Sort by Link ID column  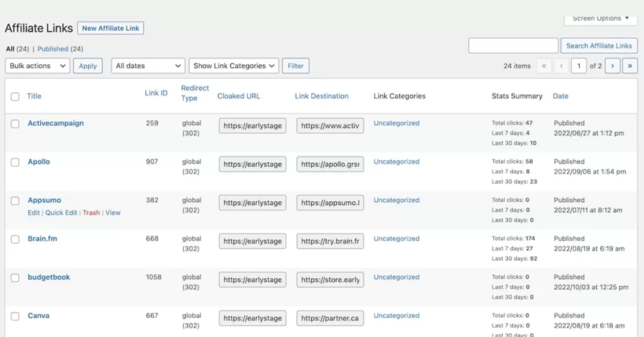(x=156, y=93)
